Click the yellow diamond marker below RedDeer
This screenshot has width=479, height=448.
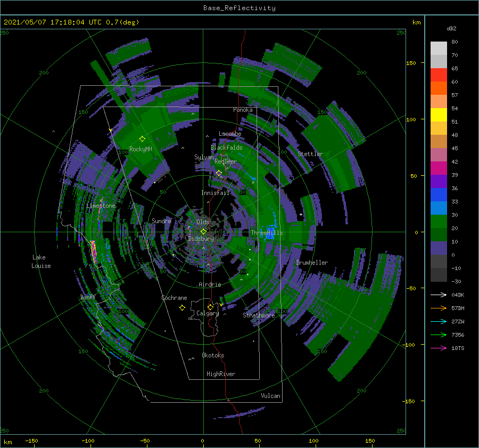click(219, 173)
